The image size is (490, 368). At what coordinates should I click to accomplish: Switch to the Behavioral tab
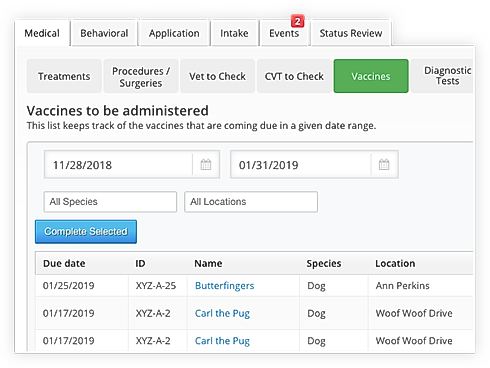pos(104,33)
